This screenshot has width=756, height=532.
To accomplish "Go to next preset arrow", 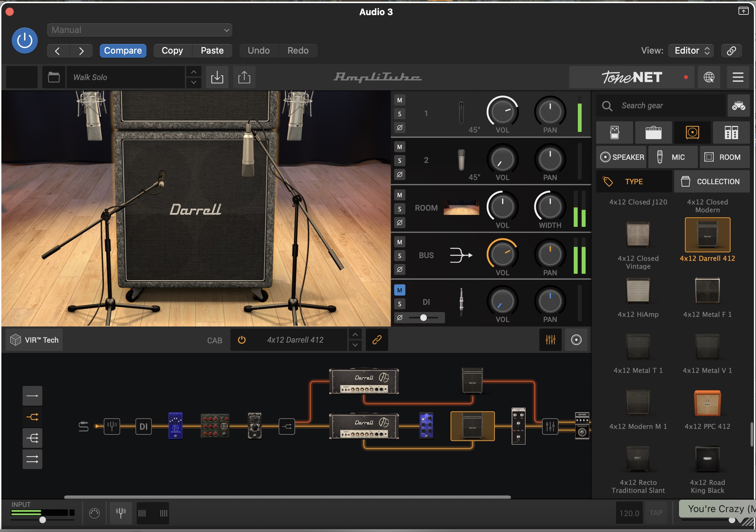I will (81, 51).
